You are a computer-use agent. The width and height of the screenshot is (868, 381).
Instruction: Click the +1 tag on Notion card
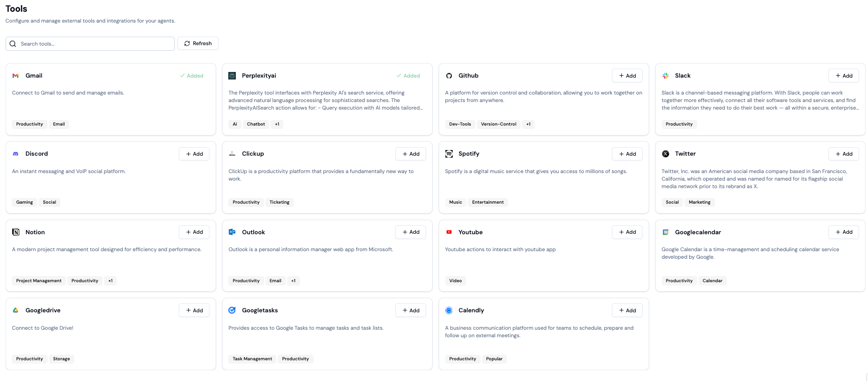[111, 281]
